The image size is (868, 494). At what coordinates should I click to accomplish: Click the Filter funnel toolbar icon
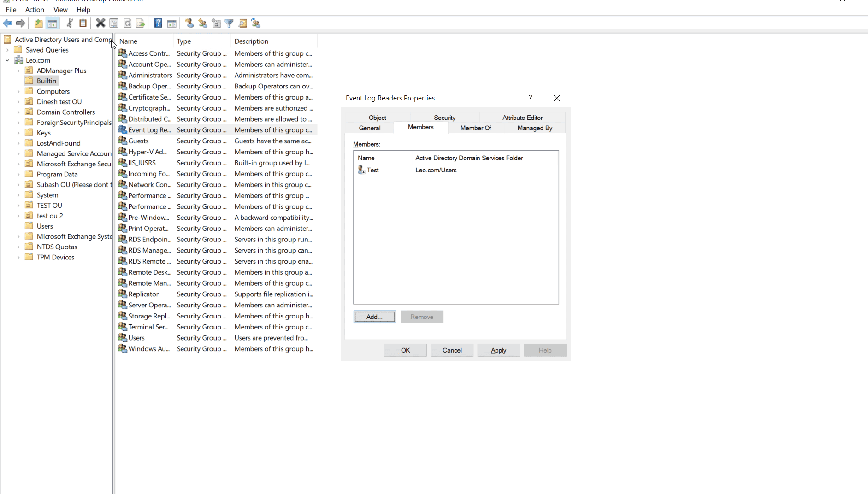click(229, 23)
